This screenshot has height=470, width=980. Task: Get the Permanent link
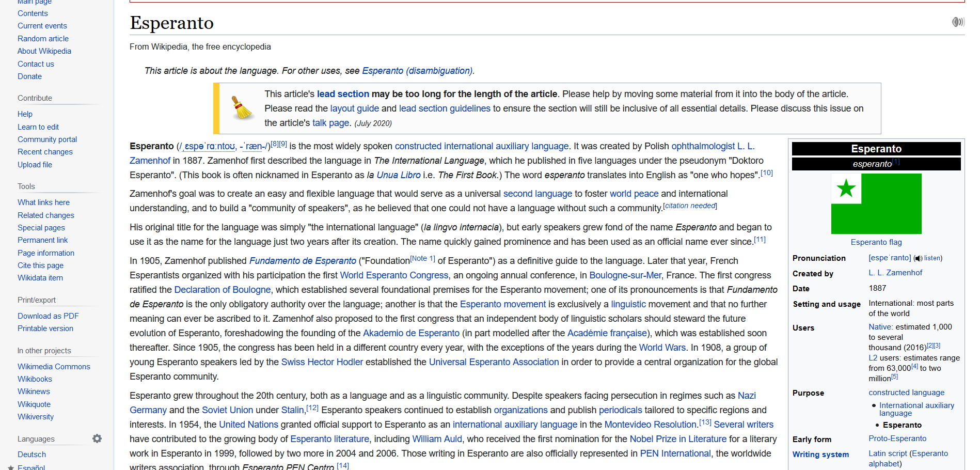coord(42,240)
